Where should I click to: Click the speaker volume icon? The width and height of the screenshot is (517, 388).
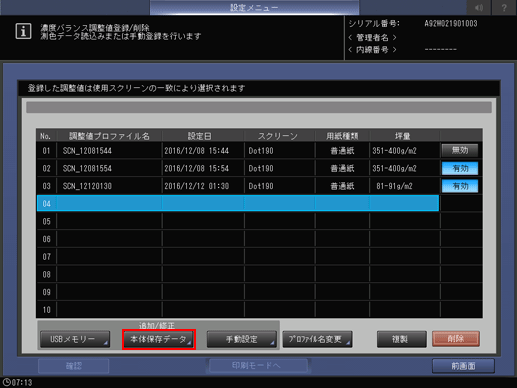(x=479, y=7)
